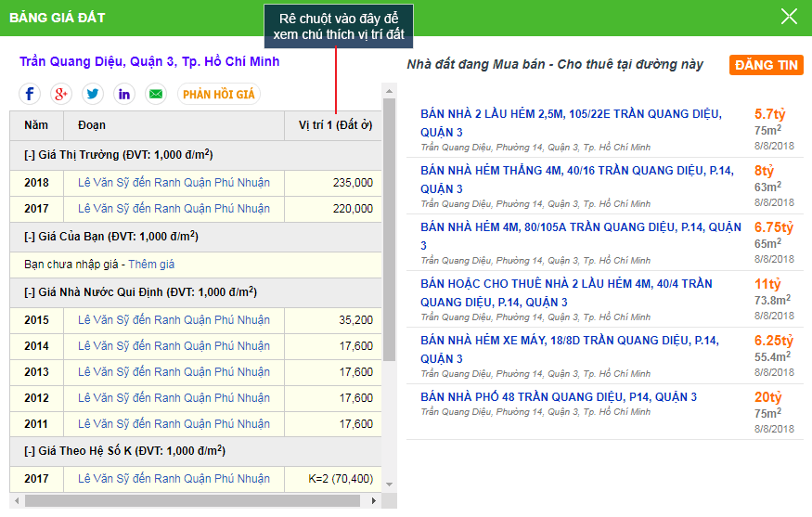Collapse the Giá Theo Hệ Số K section

click(x=30, y=451)
